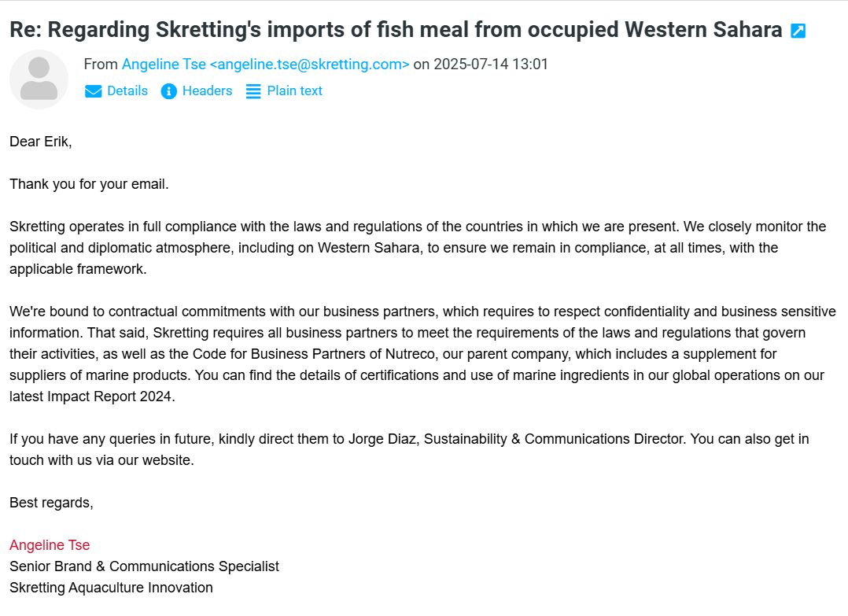This screenshot has width=848, height=616.
Task: Click the "Dear Erik," greeting line
Action: (x=40, y=142)
